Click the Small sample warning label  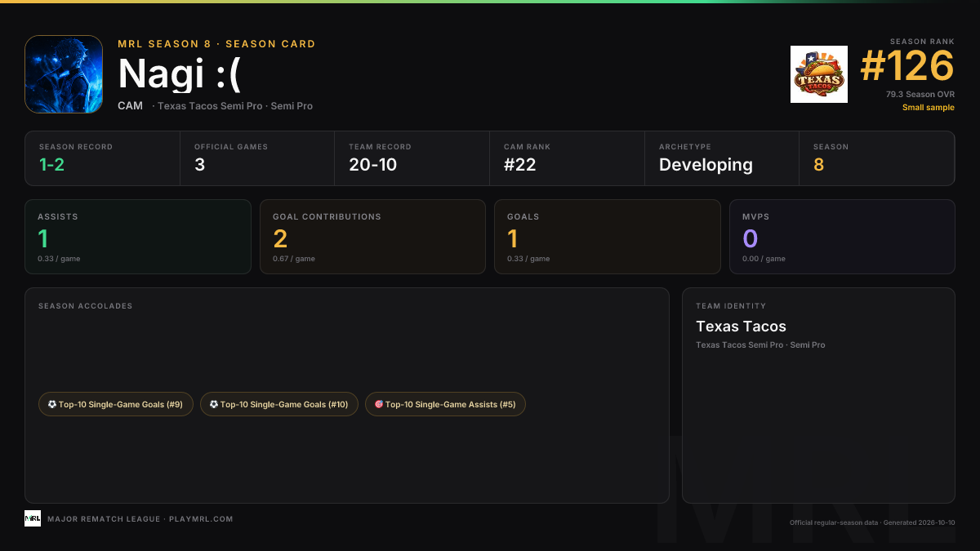point(929,108)
